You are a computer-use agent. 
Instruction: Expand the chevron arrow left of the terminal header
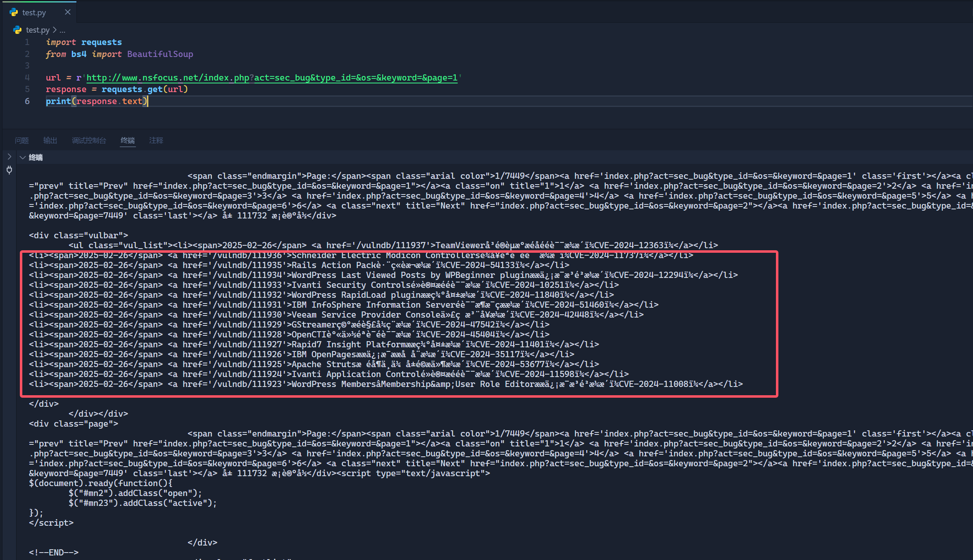click(9, 157)
